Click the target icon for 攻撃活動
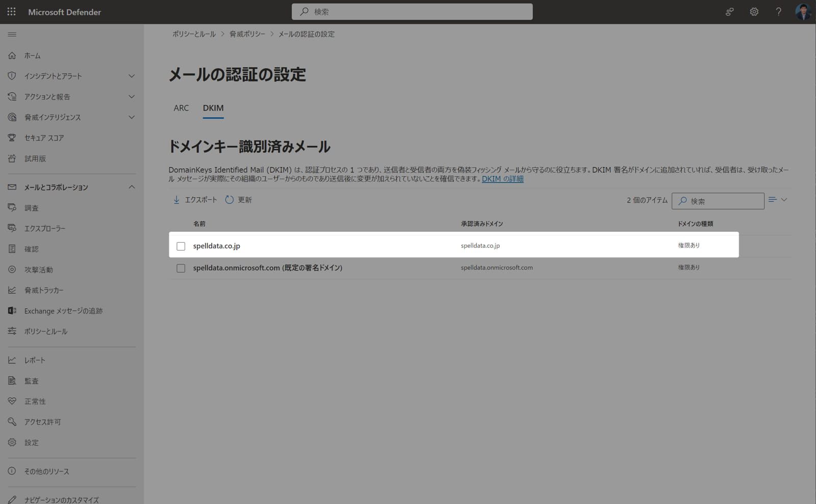This screenshot has width=816, height=504. click(12, 270)
